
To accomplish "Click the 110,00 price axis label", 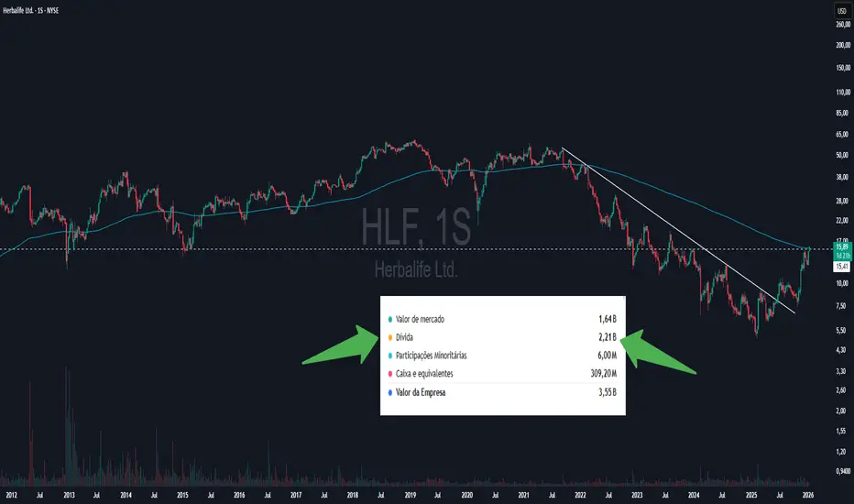I will pos(843,93).
